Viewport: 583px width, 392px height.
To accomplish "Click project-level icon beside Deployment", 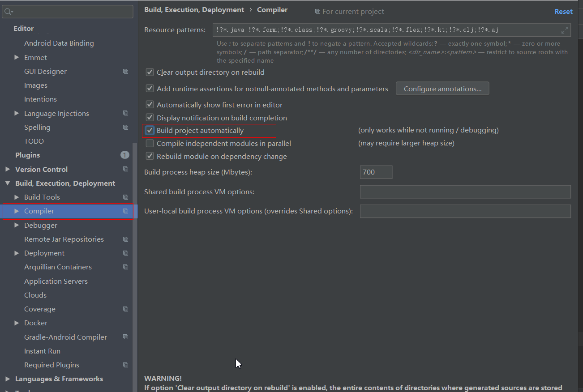I will [x=126, y=253].
